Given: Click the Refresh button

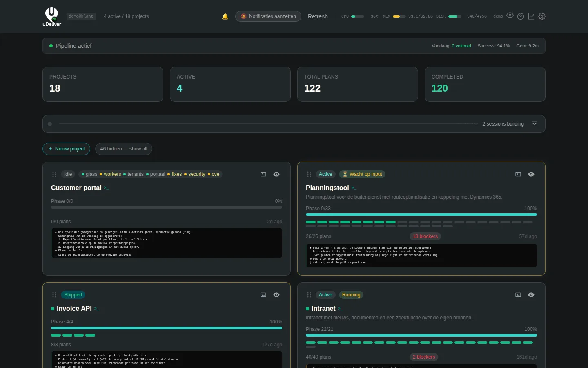Looking at the screenshot, I should [318, 16].
